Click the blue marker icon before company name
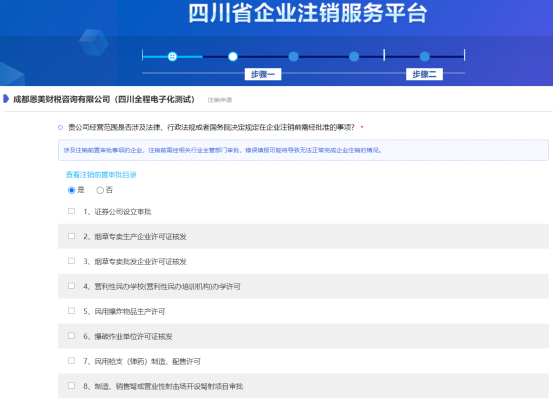553x403 pixels. [x=6, y=99]
